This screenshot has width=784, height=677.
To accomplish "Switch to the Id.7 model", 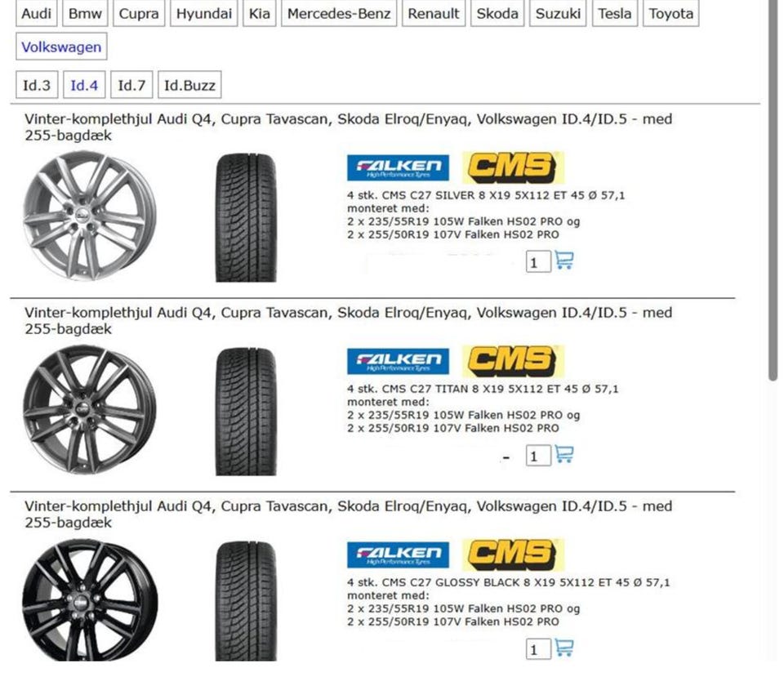I will click(131, 85).
